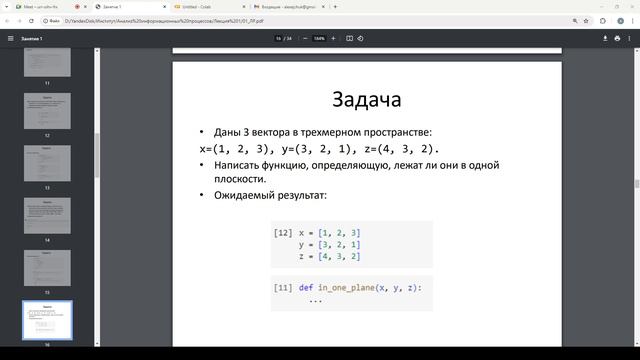
Task: Rotate the PDF counterclockwise
Action: 360,38
